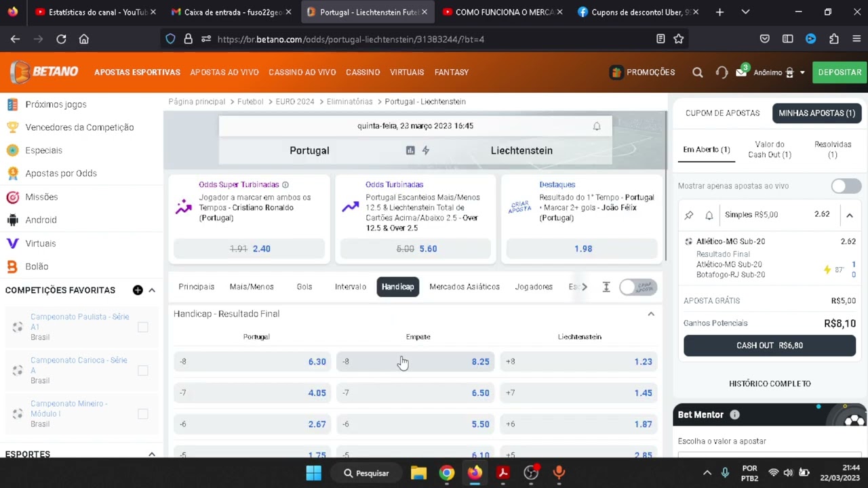Click the bell icon on the open bet

click(709, 215)
